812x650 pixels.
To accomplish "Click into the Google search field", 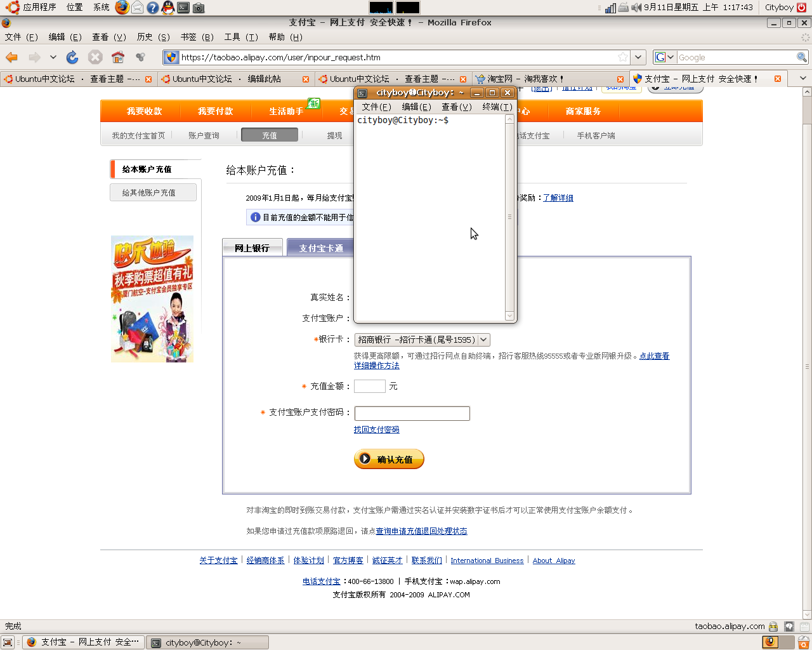I will [x=736, y=57].
